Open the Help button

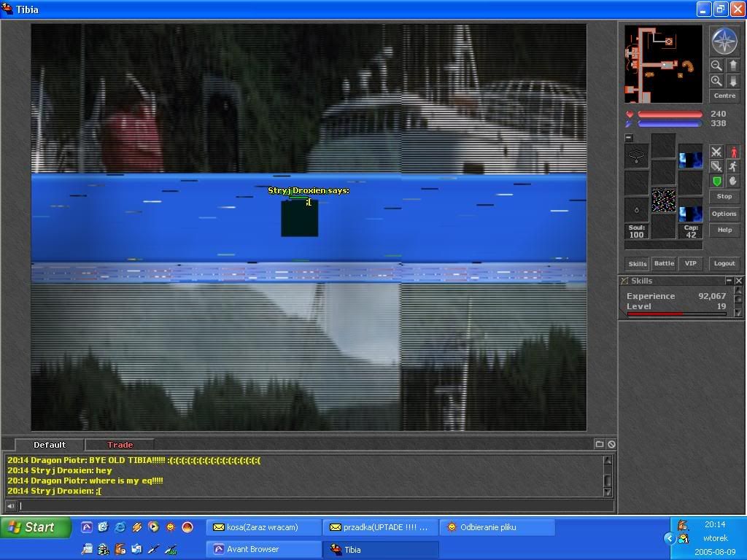point(724,230)
